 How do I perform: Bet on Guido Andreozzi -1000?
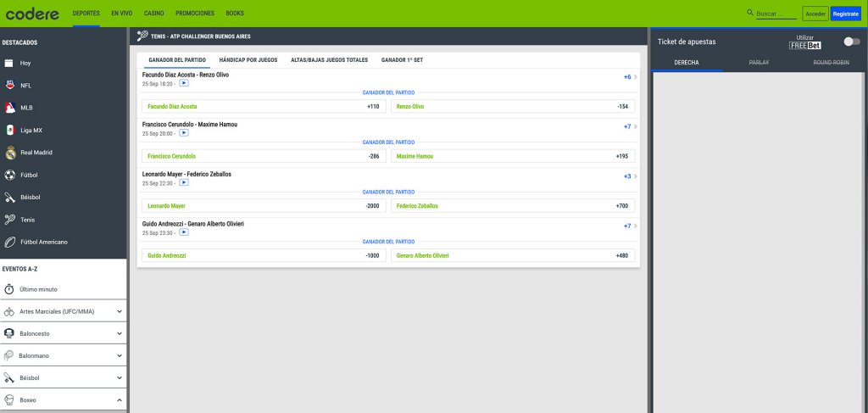pyautogui.click(x=264, y=256)
